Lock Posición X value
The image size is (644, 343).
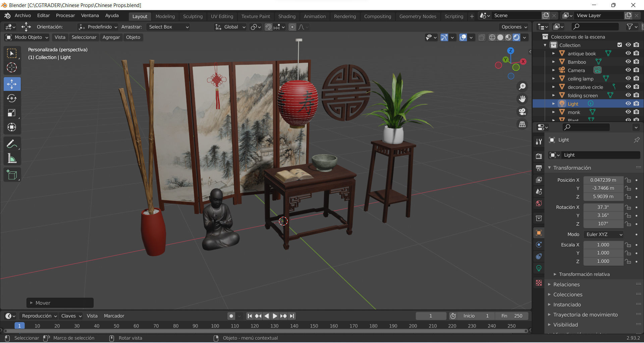tap(628, 180)
